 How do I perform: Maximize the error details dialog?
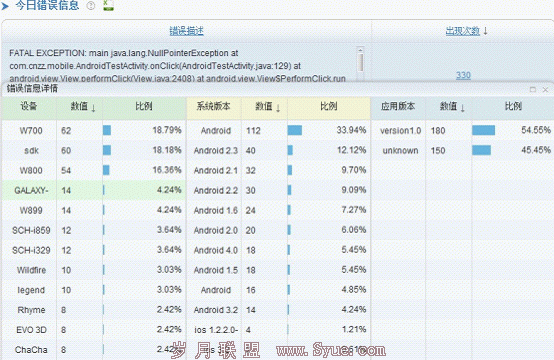(x=533, y=90)
